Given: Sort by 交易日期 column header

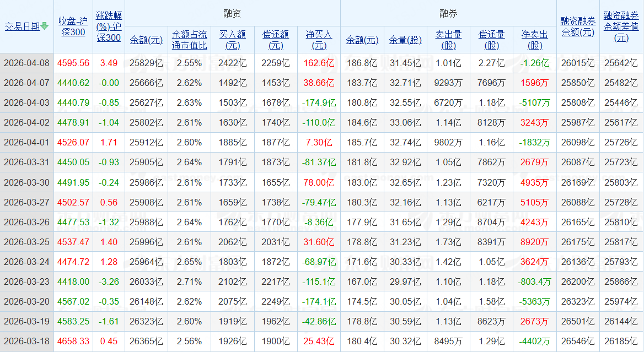Looking at the screenshot, I should coord(22,26).
